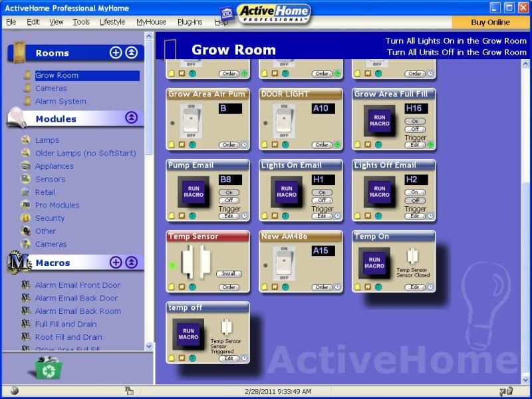
Task: Toggle the Grow Area Air Pump switch
Action: (x=191, y=121)
